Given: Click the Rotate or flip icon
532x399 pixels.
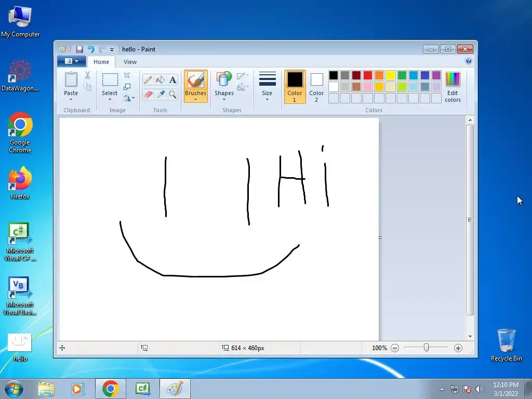Looking at the screenshot, I should click(x=127, y=98).
